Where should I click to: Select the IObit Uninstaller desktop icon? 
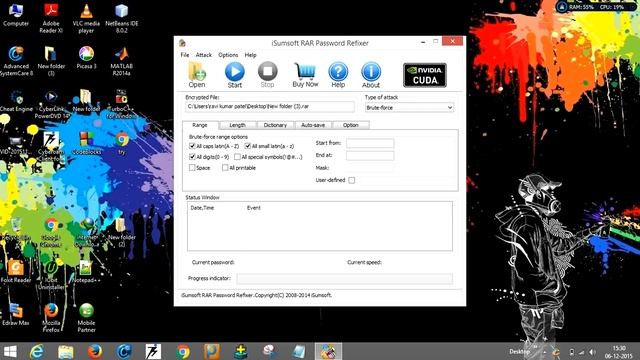51,275
